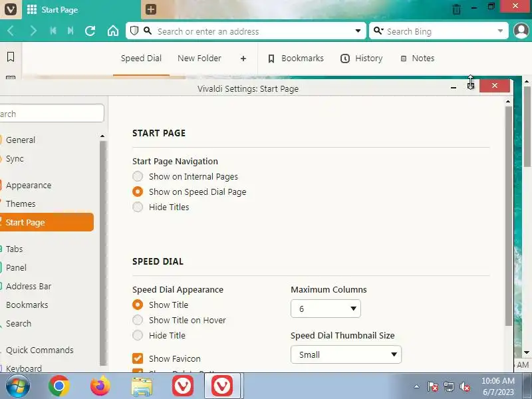Open the Start Page settings section
The width and height of the screenshot is (532, 399).
(x=47, y=222)
